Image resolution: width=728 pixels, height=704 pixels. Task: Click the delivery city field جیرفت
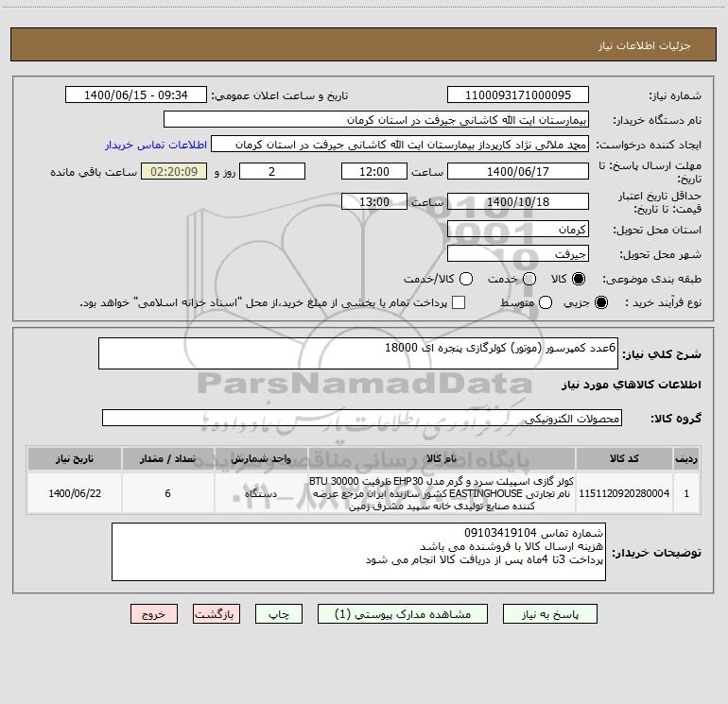[x=518, y=254]
